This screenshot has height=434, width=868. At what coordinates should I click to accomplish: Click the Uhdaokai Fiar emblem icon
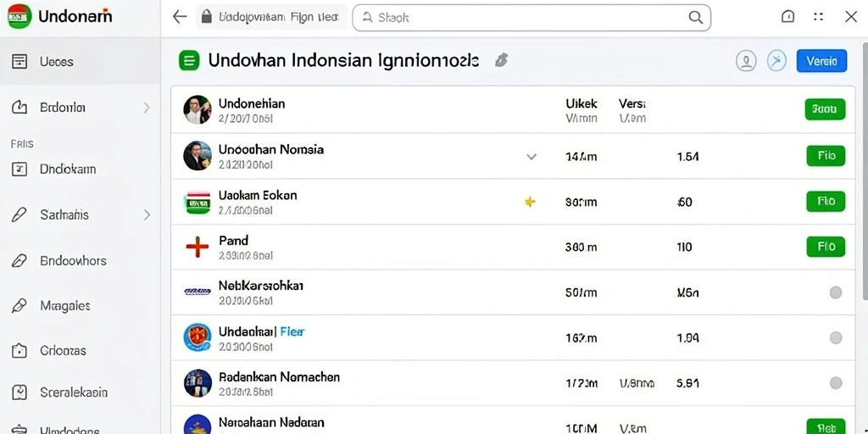(x=197, y=337)
